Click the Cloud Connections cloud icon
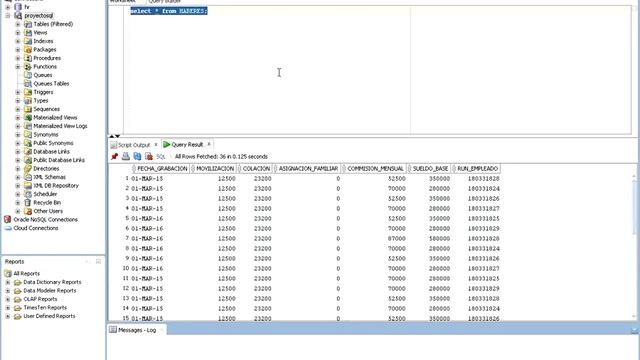 [x=8, y=228]
